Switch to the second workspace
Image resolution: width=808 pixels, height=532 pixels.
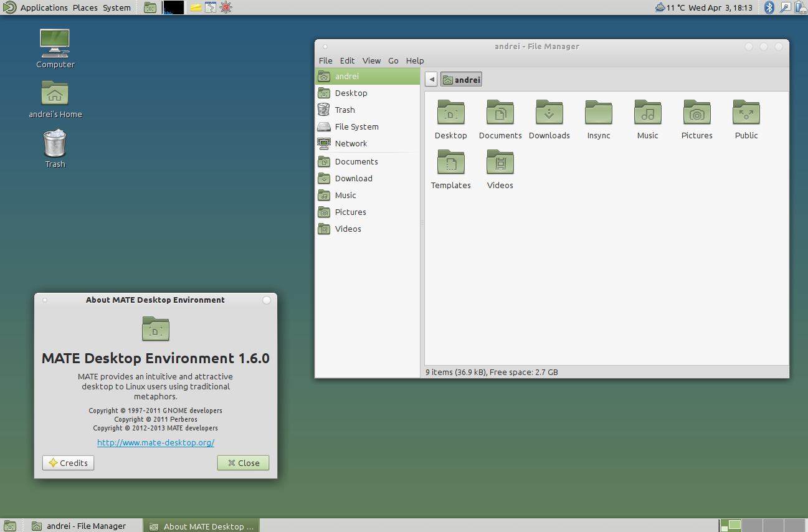pyautogui.click(x=753, y=526)
